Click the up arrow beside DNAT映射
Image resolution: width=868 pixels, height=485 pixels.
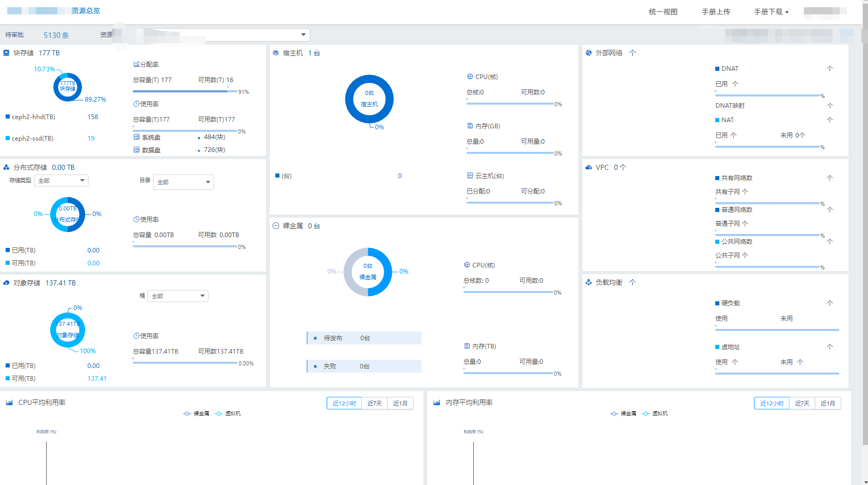(x=830, y=105)
